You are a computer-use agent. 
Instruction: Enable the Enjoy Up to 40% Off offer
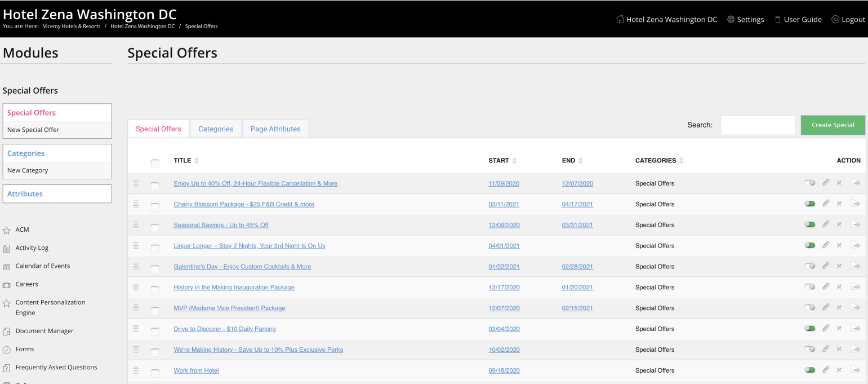810,183
